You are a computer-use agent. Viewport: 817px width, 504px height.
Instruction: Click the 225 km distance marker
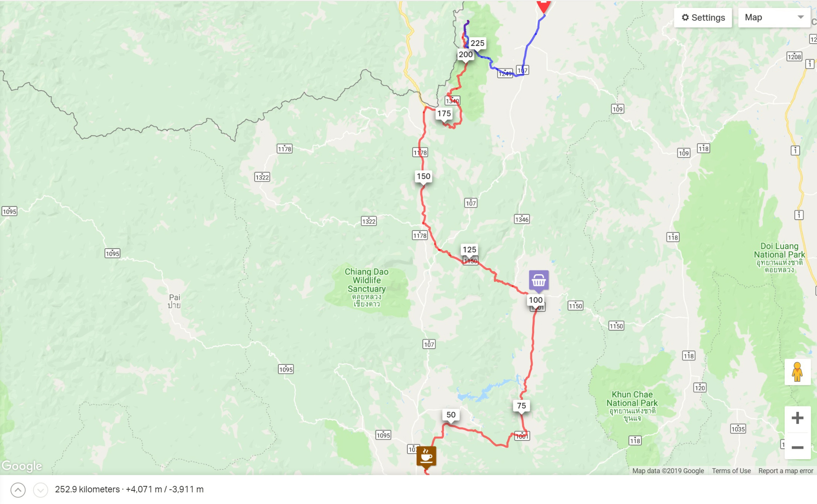pyautogui.click(x=477, y=44)
